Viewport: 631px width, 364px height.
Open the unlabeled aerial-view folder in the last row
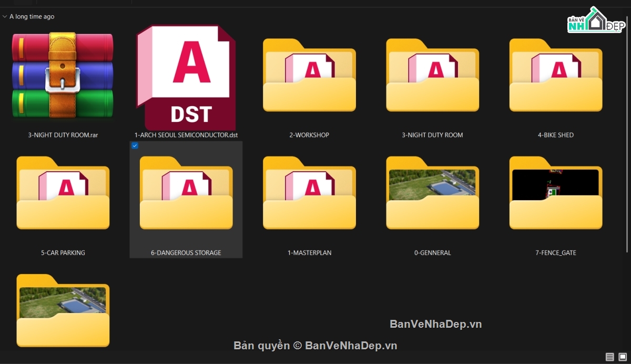[x=63, y=310]
